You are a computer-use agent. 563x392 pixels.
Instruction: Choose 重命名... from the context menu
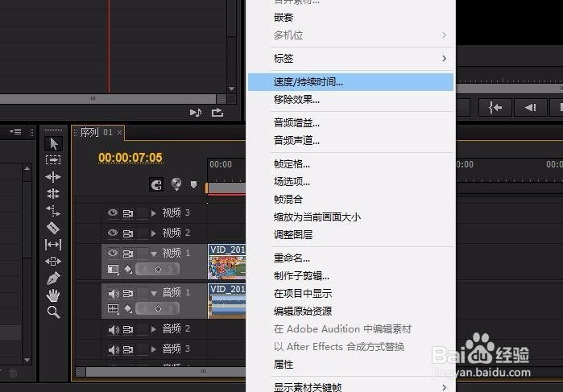pyautogui.click(x=350, y=258)
